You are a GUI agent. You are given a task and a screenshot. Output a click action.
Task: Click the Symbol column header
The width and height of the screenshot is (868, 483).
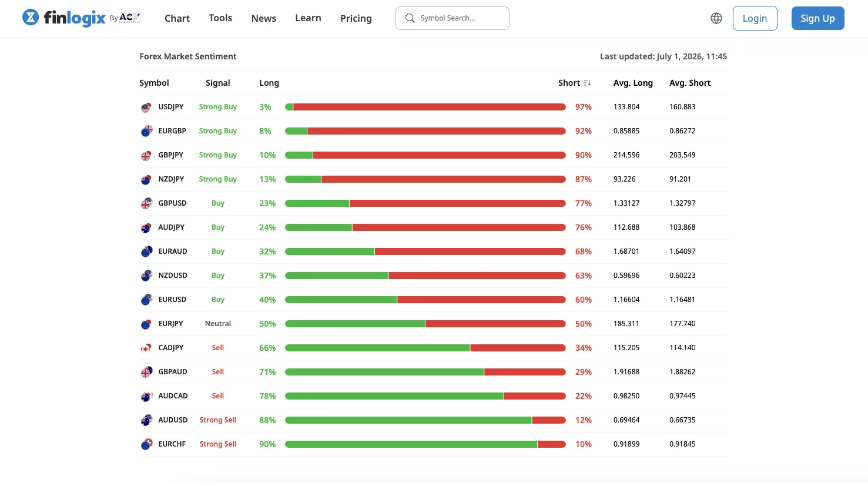click(x=154, y=83)
